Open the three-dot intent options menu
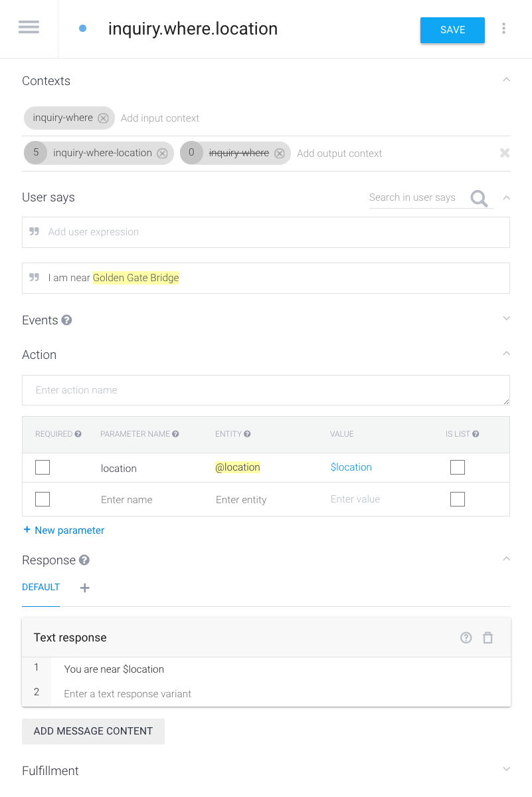The width and height of the screenshot is (532, 797). point(504,28)
